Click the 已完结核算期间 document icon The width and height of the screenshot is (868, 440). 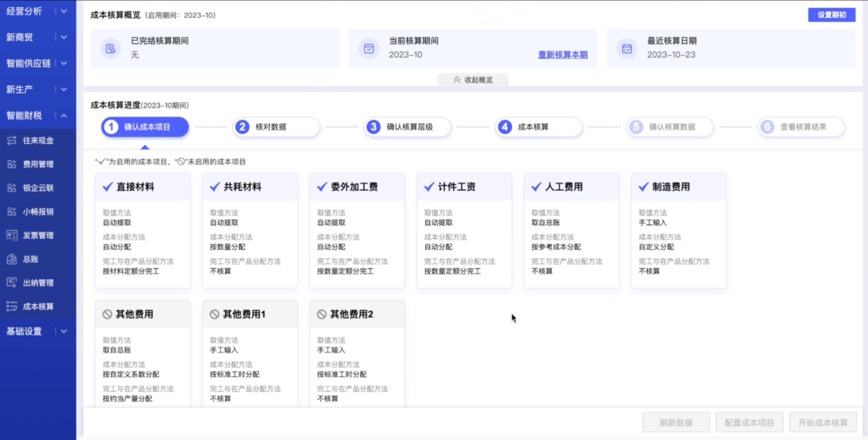point(111,48)
